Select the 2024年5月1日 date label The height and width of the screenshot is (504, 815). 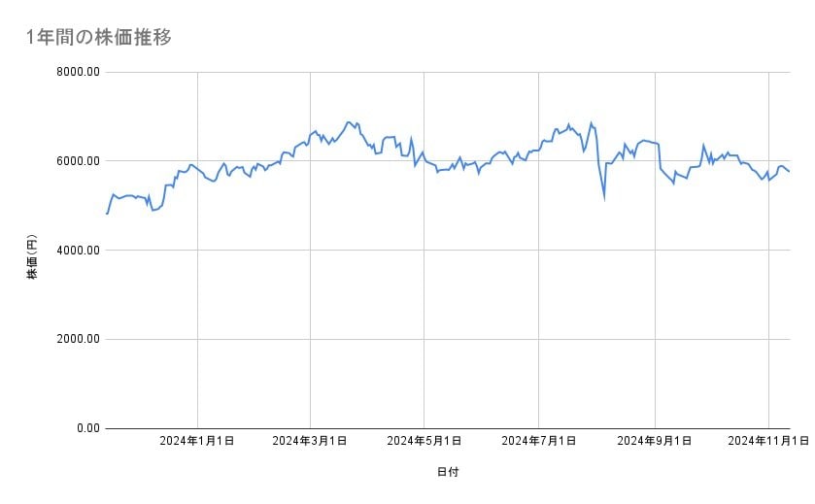[424, 441]
